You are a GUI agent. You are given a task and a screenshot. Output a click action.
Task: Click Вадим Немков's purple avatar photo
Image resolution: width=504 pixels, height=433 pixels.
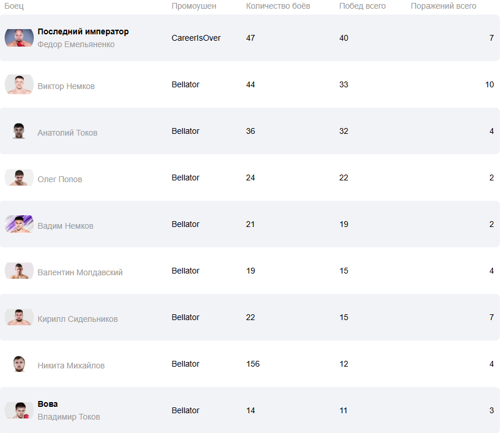click(19, 224)
